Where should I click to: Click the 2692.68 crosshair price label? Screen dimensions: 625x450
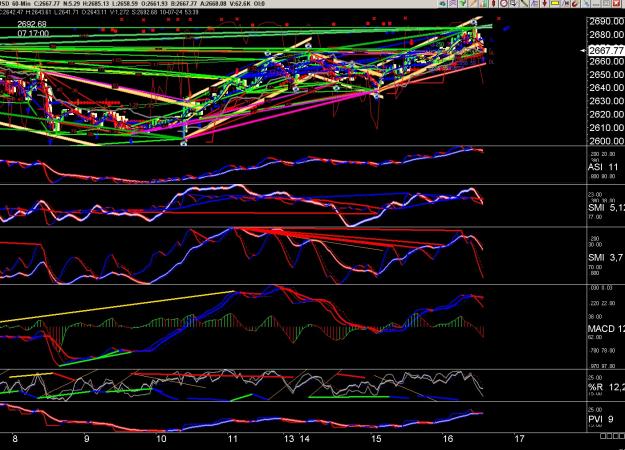[32, 24]
